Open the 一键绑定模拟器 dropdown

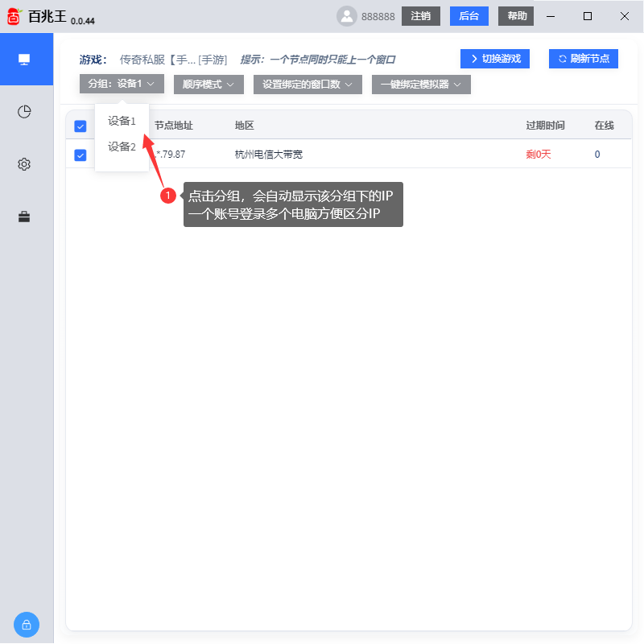[420, 84]
